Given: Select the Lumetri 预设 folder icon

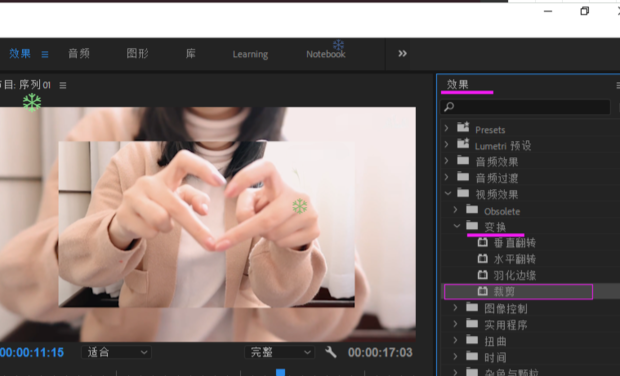Looking at the screenshot, I should click(463, 144).
